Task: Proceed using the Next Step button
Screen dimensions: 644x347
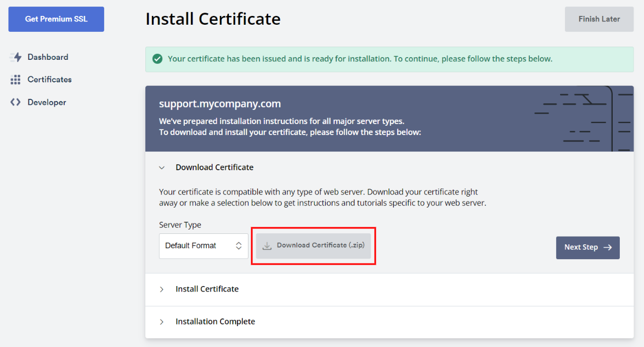Action: (x=587, y=248)
